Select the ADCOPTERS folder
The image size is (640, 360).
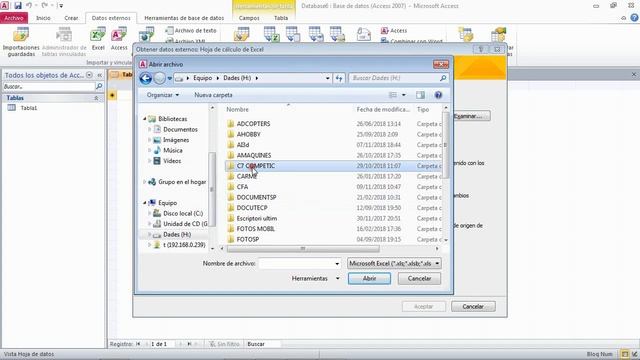(253, 124)
